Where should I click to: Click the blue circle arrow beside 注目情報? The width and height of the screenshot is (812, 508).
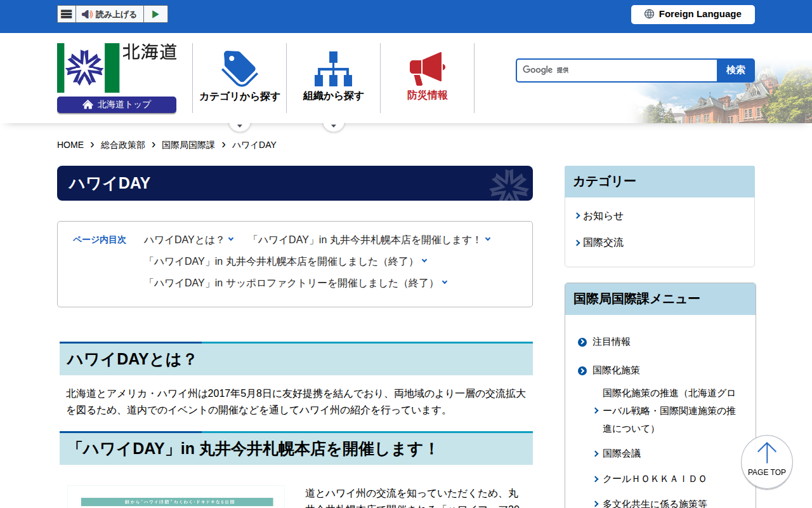pyautogui.click(x=582, y=342)
